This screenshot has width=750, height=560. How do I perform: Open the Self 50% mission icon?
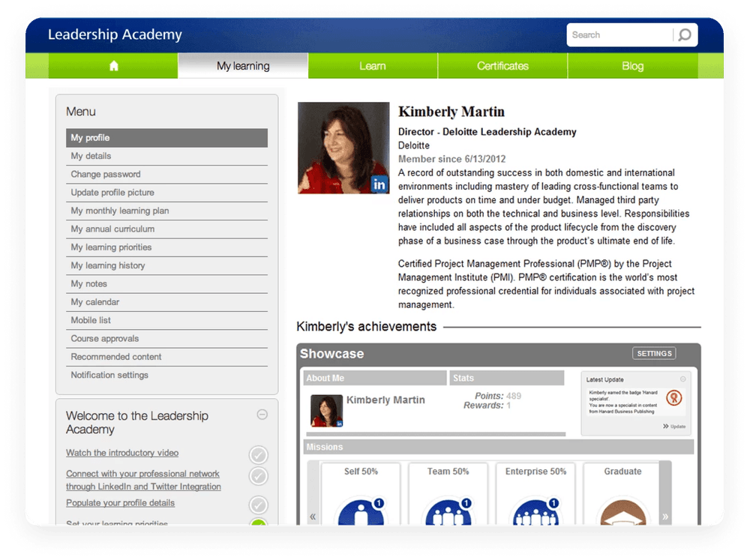tap(361, 512)
